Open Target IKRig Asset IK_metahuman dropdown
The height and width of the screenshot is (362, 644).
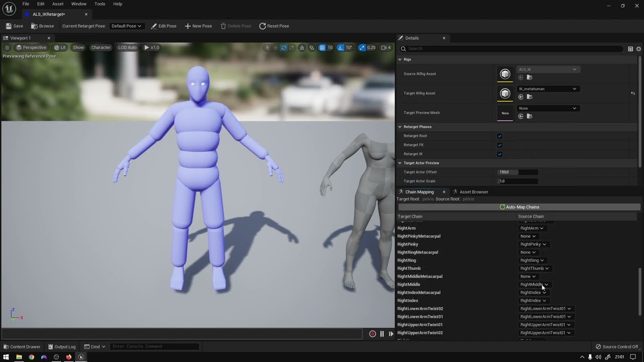tap(548, 89)
